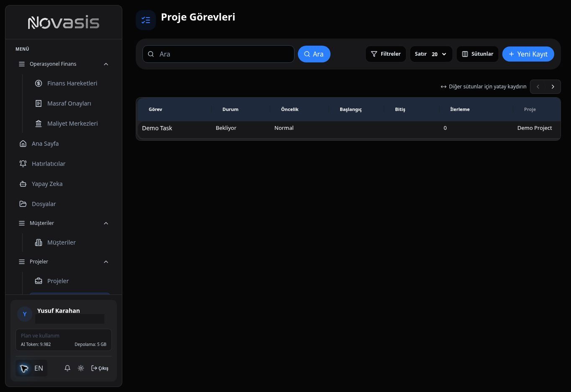The image size is (571, 392).
Task: Collapse the Projeler menu group header
Action: [x=64, y=262]
